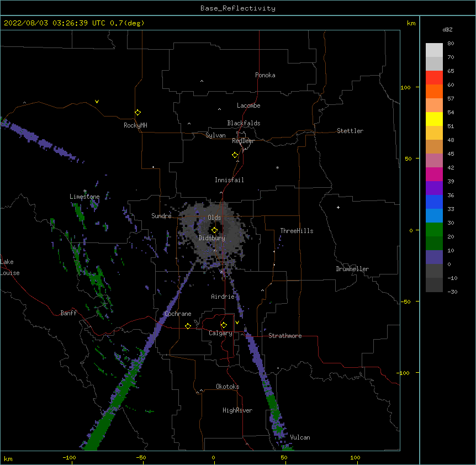The image size is (476, 465).
Task: Click the RedDeer city label
Action: (243, 141)
